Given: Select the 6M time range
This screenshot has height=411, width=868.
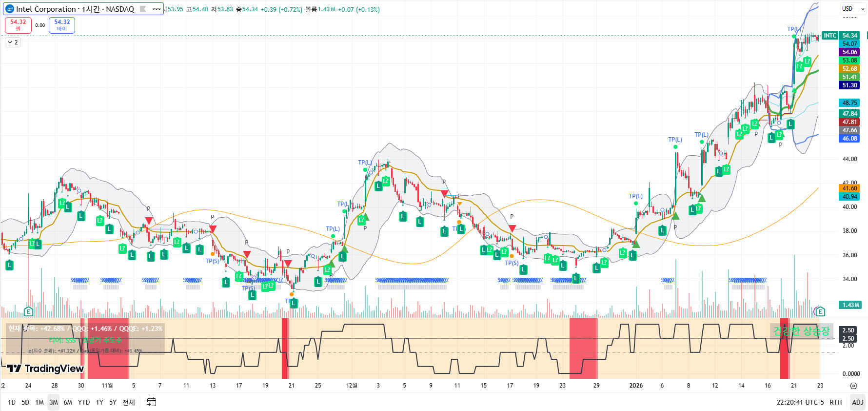Looking at the screenshot, I should tap(68, 402).
